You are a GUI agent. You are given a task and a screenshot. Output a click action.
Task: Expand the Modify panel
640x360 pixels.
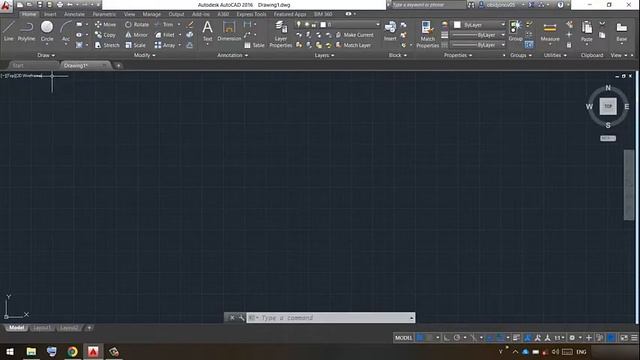[144, 55]
